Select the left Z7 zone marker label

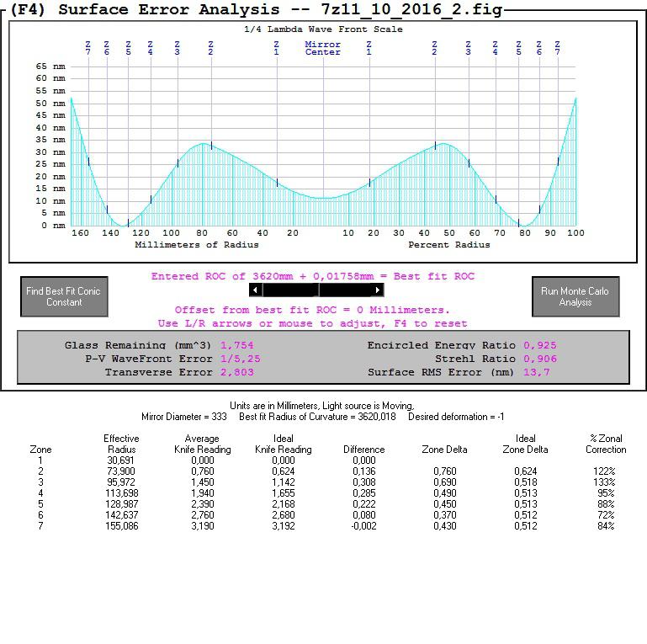click(x=88, y=48)
